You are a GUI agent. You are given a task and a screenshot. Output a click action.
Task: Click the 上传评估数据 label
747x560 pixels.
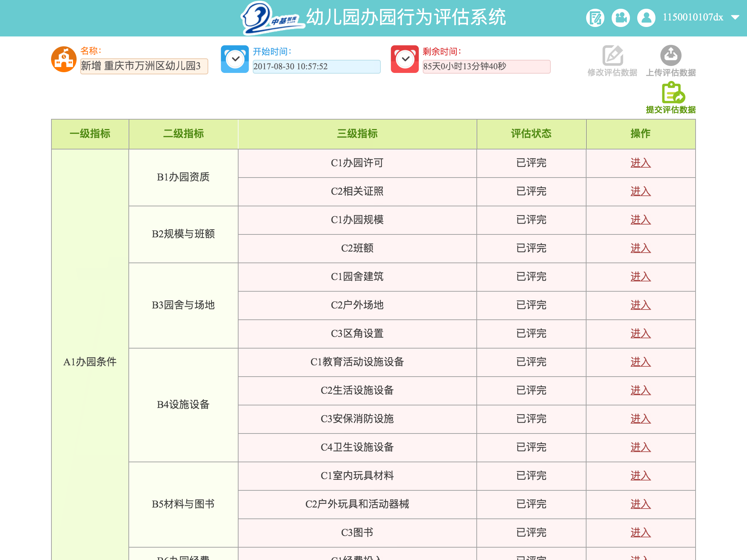(671, 73)
